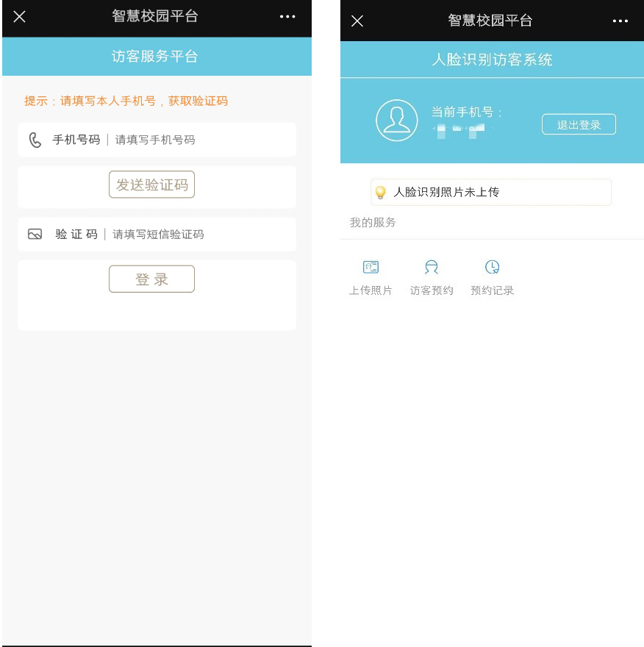Click the user avatar icon
The height and width of the screenshot is (647, 644).
click(396, 120)
